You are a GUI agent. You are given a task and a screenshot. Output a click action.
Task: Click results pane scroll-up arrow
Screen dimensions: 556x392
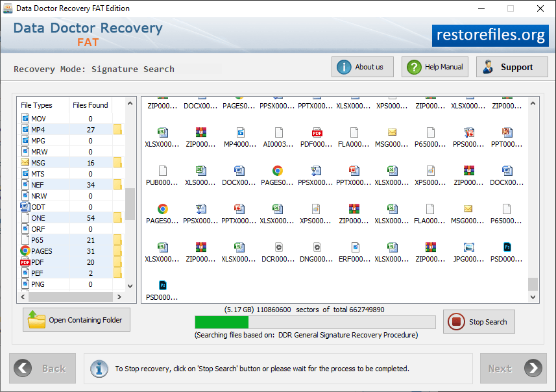533,104
